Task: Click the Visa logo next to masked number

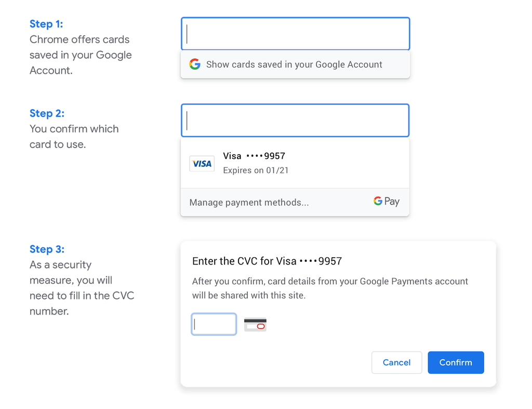Action: [202, 163]
